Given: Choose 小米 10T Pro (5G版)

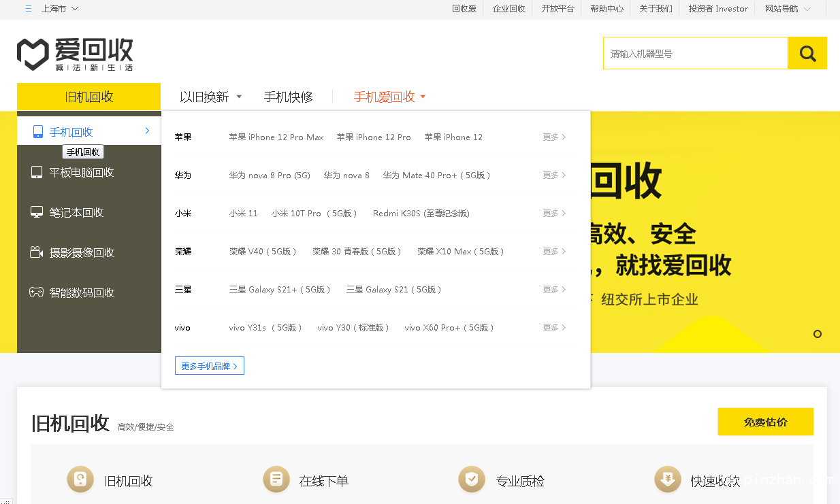Looking at the screenshot, I should [x=315, y=214].
